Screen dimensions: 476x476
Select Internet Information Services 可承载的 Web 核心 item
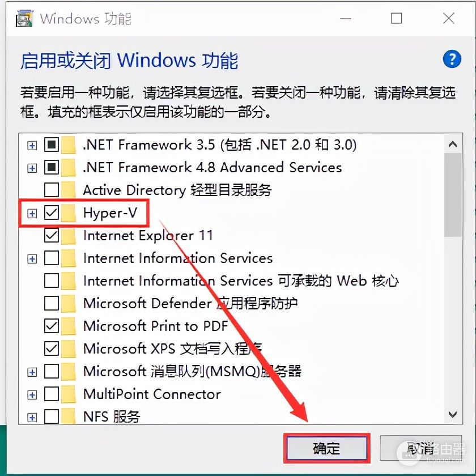[x=241, y=281]
